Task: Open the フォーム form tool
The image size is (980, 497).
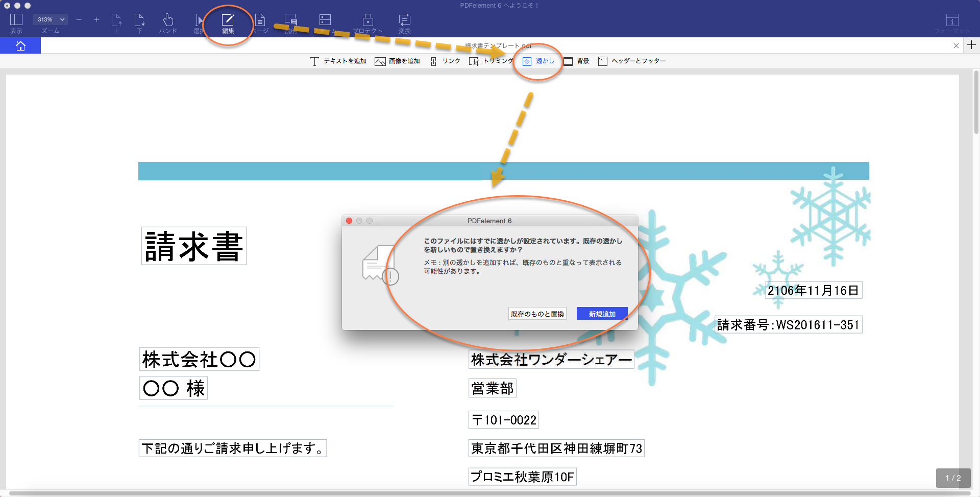Action: coord(325,23)
